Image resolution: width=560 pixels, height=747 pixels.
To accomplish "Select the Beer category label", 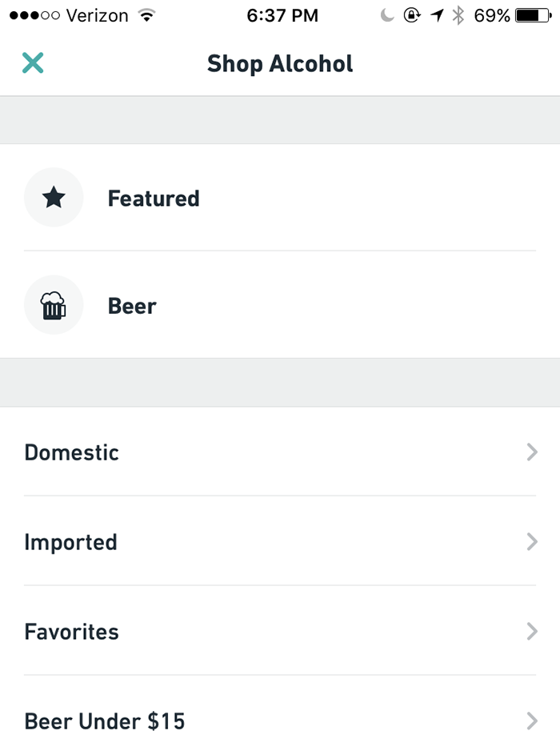I will [x=132, y=306].
